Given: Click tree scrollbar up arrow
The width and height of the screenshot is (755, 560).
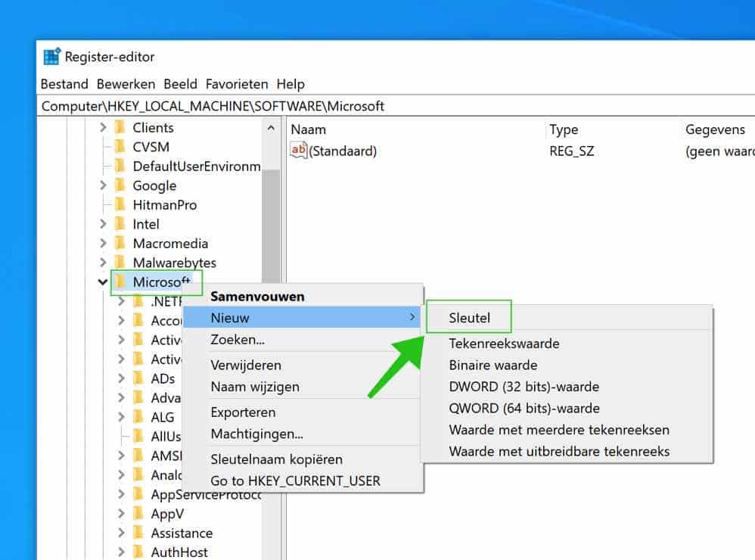Looking at the screenshot, I should pos(271,128).
